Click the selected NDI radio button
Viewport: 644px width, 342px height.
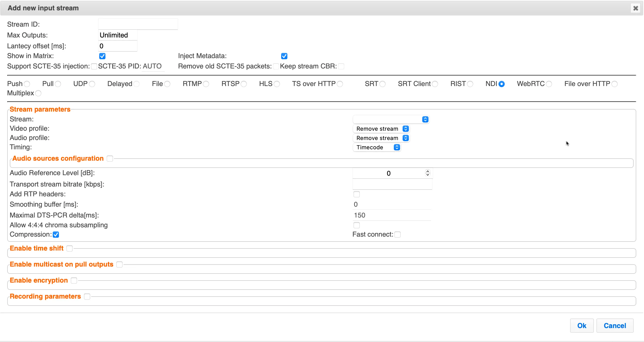502,84
